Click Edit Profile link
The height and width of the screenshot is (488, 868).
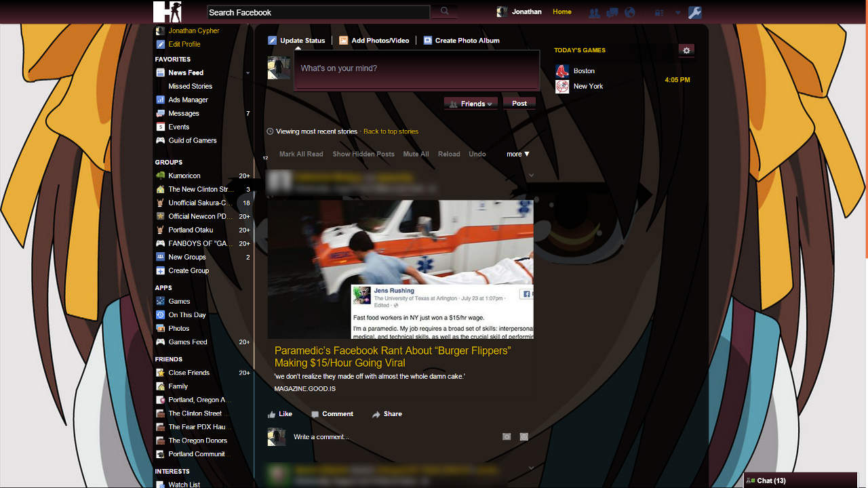pos(184,44)
